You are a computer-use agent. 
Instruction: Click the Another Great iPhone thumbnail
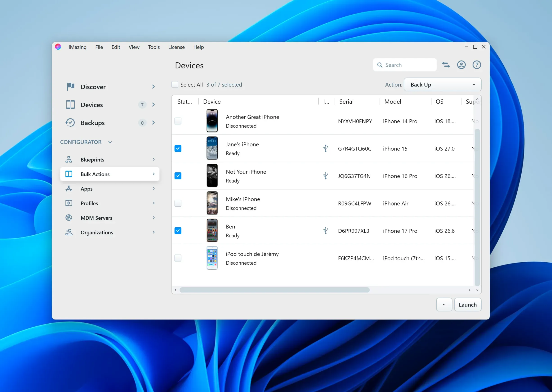tap(212, 121)
